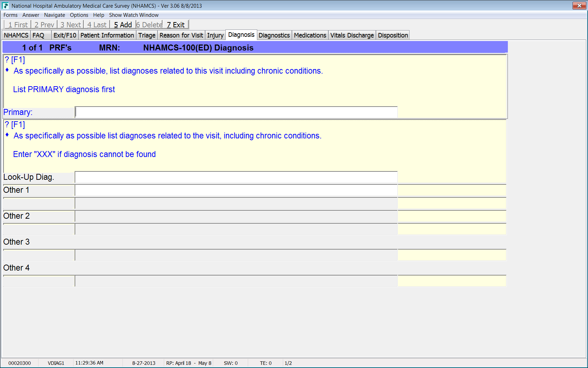Go to Reason for Visit tab
The image size is (588, 368).
coord(181,35)
